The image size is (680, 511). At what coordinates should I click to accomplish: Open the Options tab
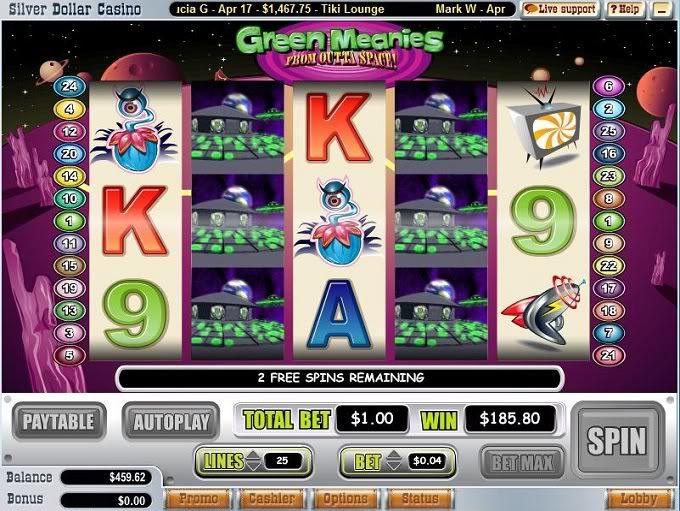(x=346, y=498)
